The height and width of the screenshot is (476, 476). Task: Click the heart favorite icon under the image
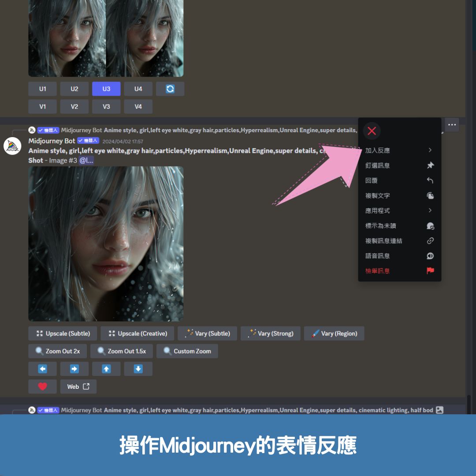pyautogui.click(x=42, y=386)
